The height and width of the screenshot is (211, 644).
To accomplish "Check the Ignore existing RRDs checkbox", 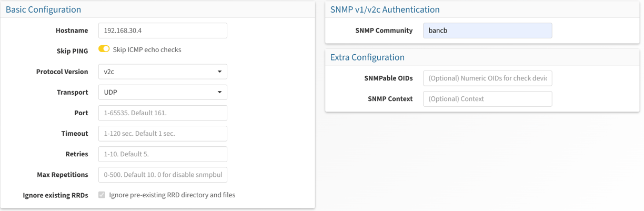I will [x=102, y=195].
